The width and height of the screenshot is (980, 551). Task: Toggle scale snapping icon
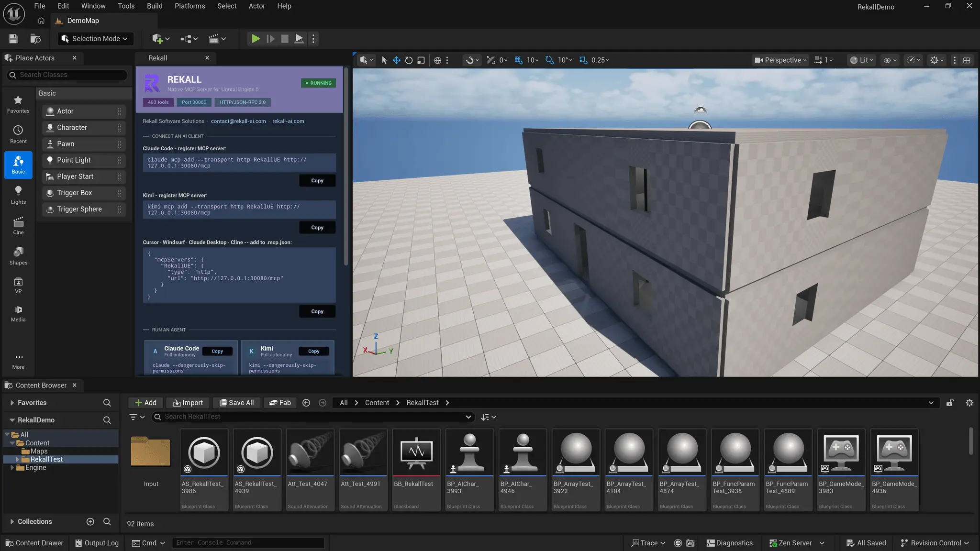click(583, 60)
